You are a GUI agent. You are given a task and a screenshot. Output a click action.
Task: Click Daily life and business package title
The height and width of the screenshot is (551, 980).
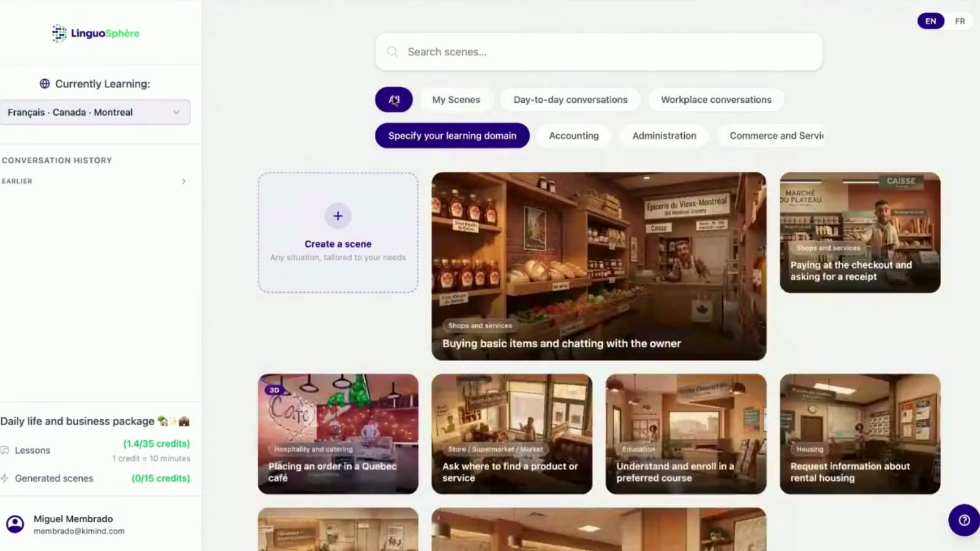coord(95,421)
